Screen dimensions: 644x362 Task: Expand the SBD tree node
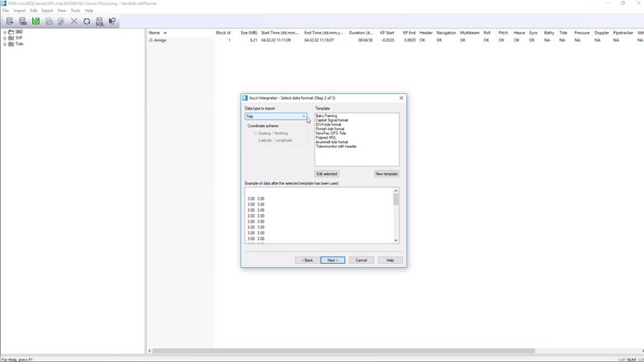(5, 32)
